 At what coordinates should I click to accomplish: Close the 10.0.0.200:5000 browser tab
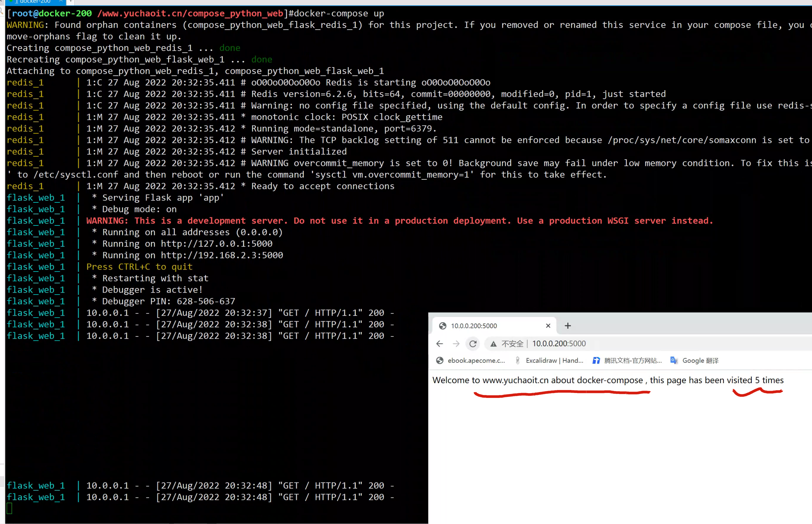(x=548, y=326)
